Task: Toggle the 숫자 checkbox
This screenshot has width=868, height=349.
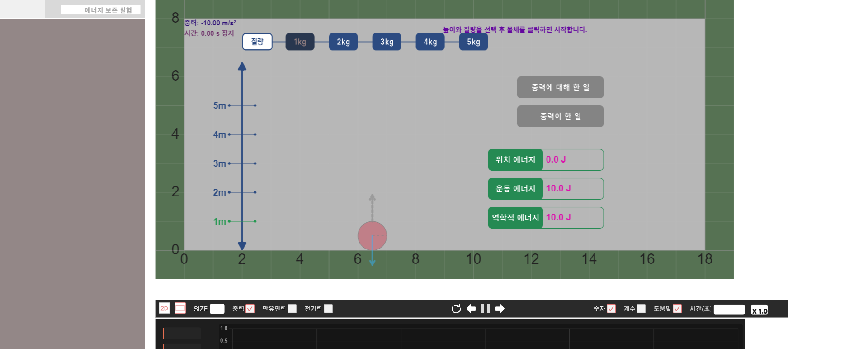Action: click(611, 309)
